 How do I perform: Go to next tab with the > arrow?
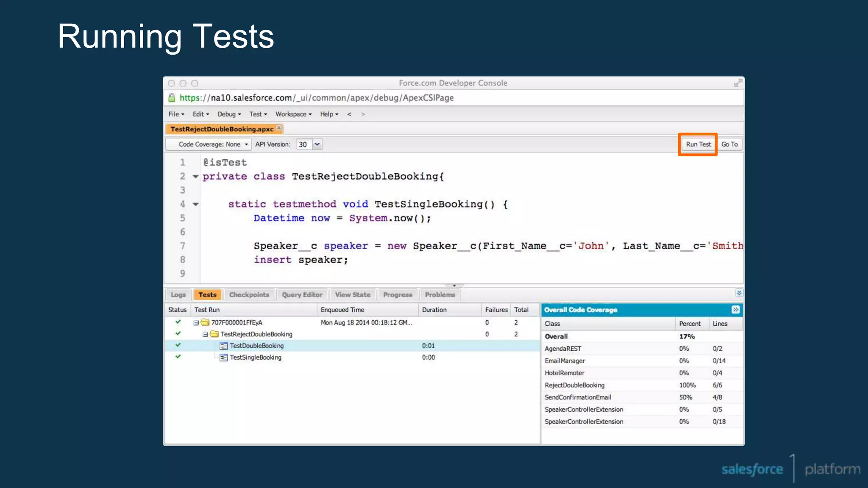[x=363, y=114]
